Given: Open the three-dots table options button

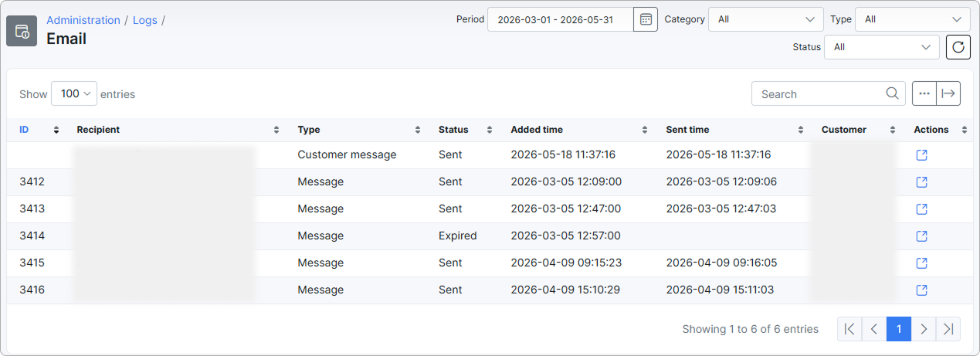Looking at the screenshot, I should coord(924,93).
